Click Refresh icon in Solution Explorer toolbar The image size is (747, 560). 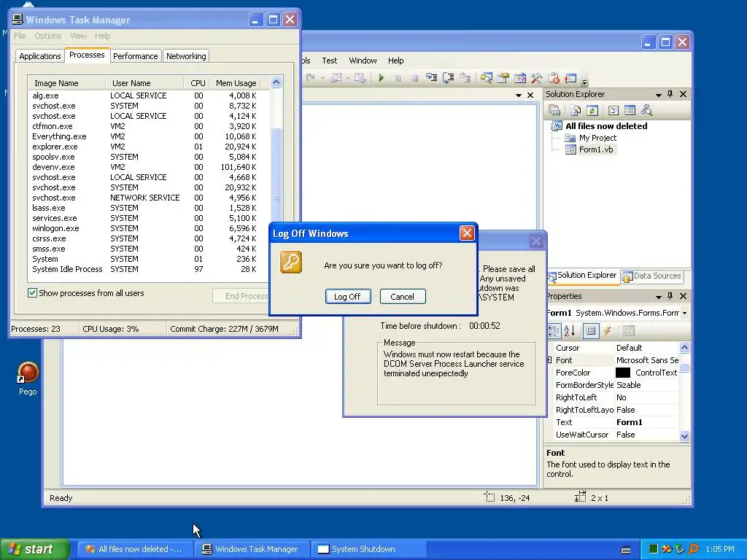pyautogui.click(x=592, y=111)
